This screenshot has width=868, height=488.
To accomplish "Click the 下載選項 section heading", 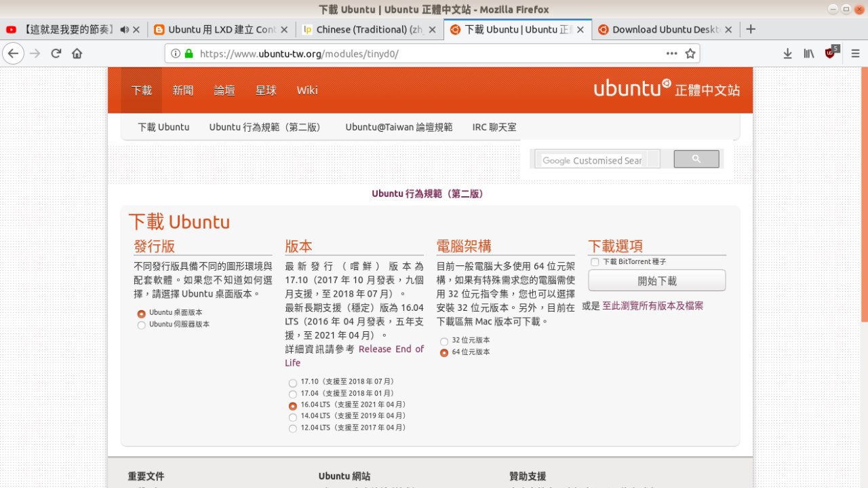I will pos(615,246).
